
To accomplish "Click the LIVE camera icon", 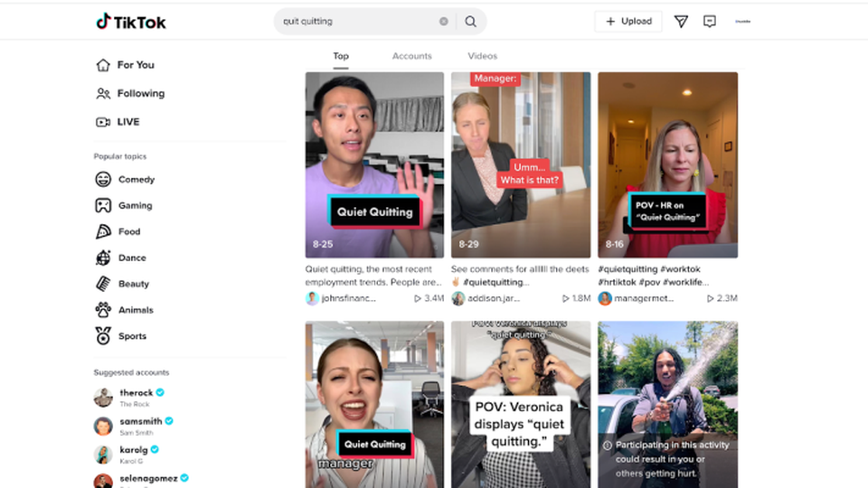I will pyautogui.click(x=103, y=122).
